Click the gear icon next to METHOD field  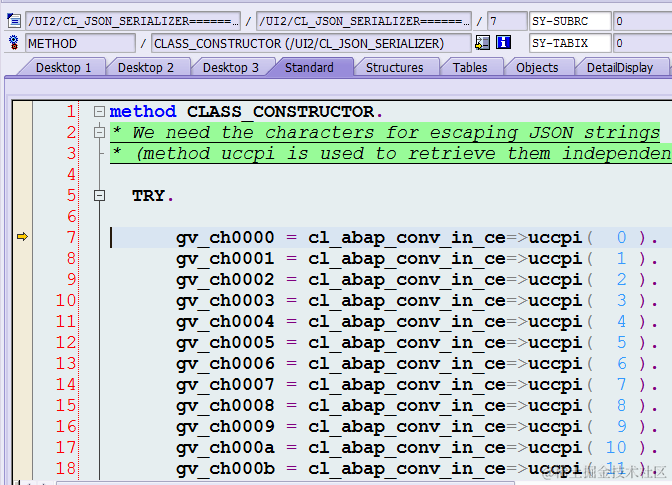coord(14,43)
